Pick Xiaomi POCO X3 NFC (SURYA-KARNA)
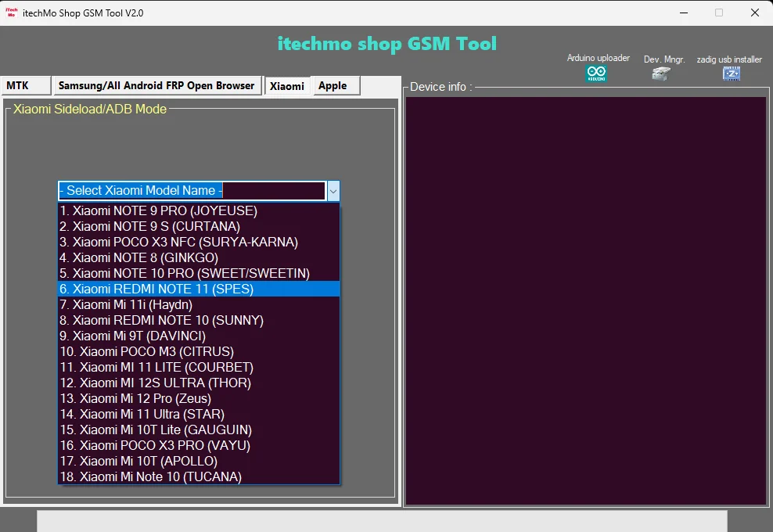773x532 pixels. (x=199, y=242)
